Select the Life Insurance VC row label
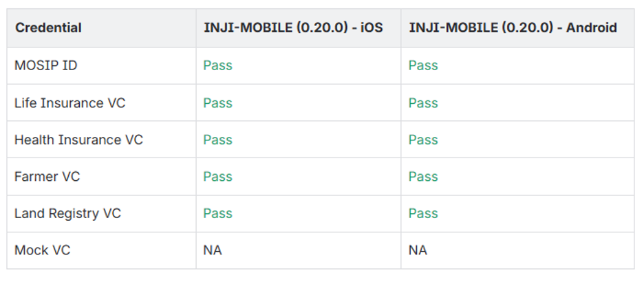The height and width of the screenshot is (282, 644). [x=70, y=103]
